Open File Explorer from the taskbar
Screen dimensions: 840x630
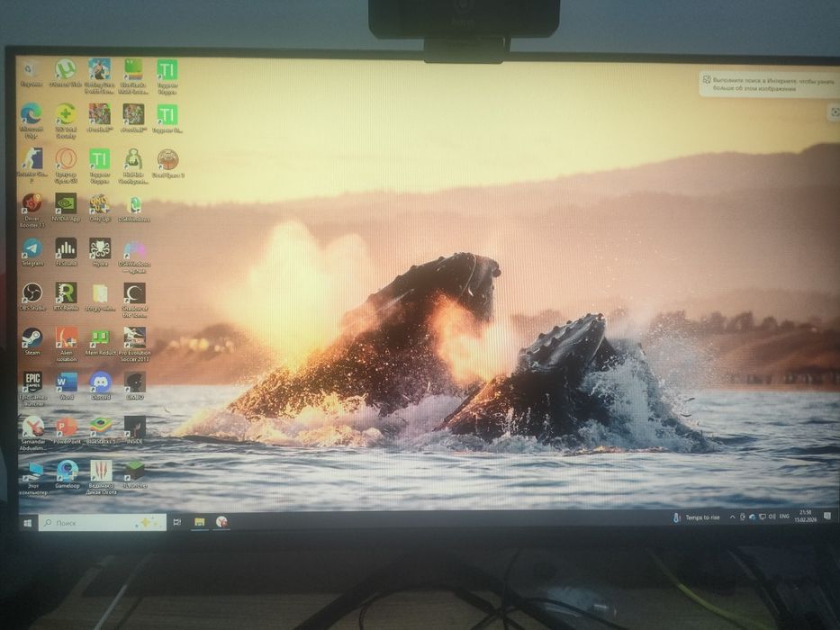tap(199, 522)
